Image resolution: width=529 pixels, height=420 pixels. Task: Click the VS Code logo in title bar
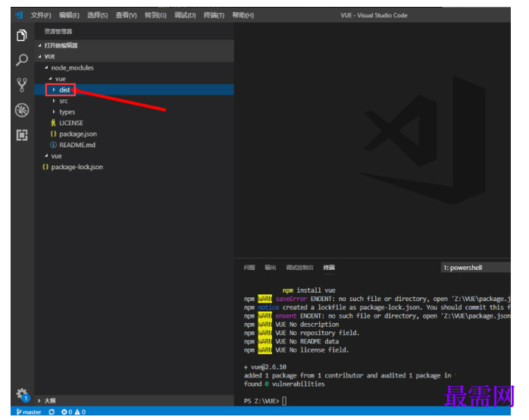point(19,15)
